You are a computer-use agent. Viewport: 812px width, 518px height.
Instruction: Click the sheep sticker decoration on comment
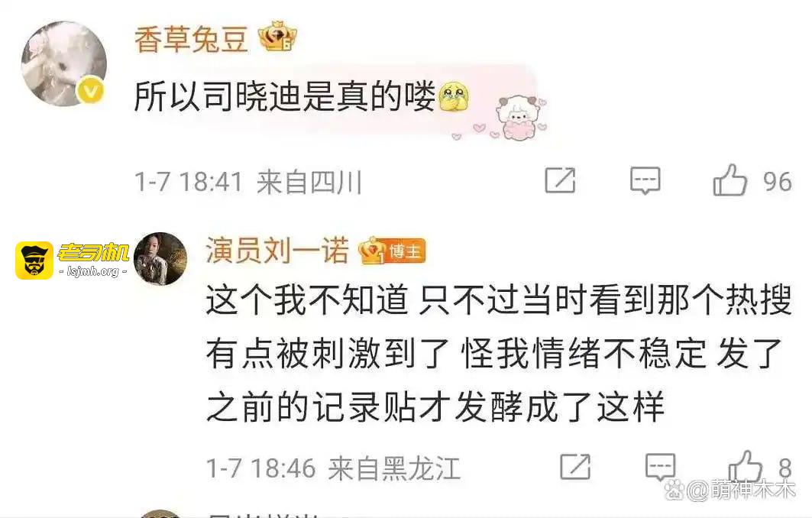(519, 118)
